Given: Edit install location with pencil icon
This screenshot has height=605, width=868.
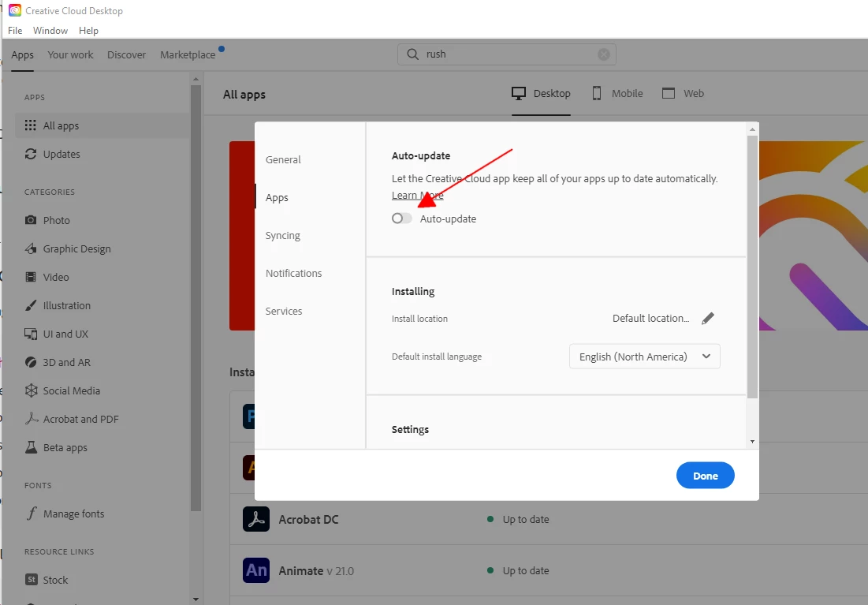Looking at the screenshot, I should pos(707,318).
